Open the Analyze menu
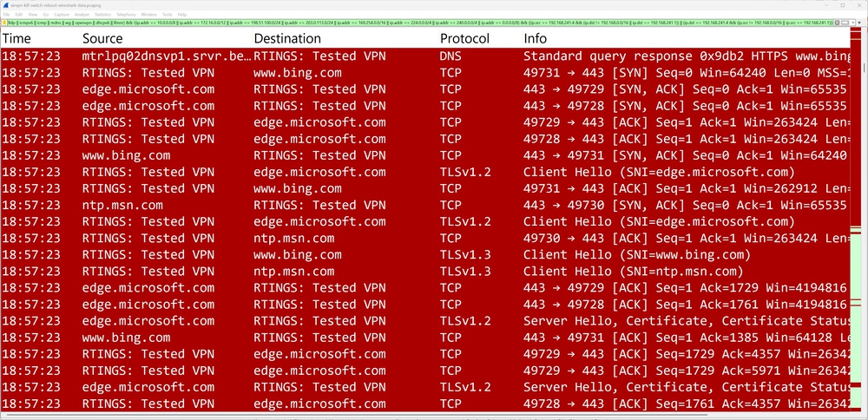This screenshot has width=868, height=420. (81, 15)
